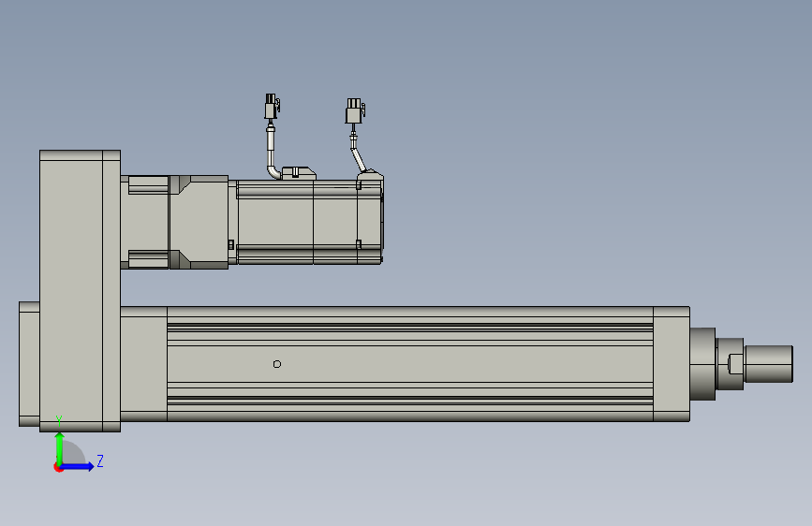This screenshot has width=812, height=526.
Task: Click the Z axis label
Action: point(100,460)
